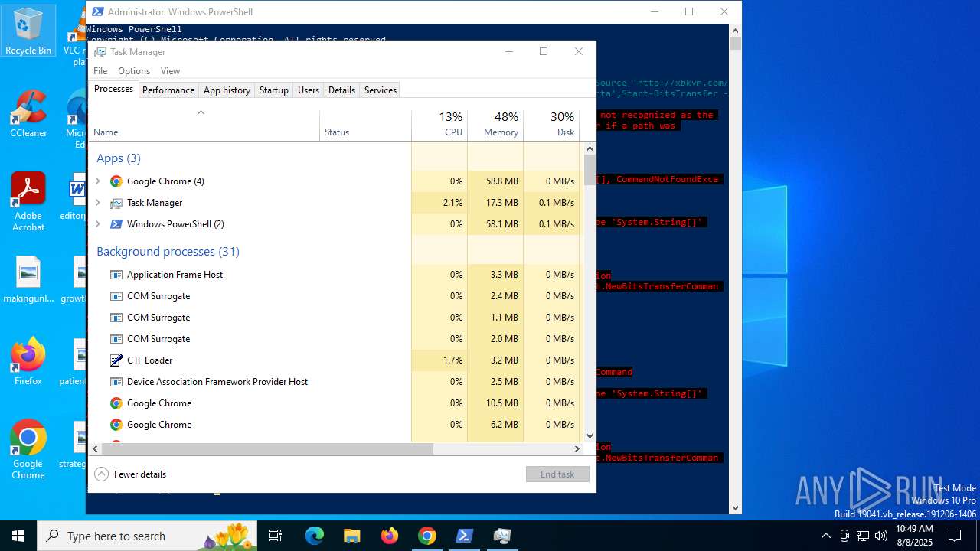
Task: Select the Google Chrome 10.5 MB background process
Action: [335, 403]
